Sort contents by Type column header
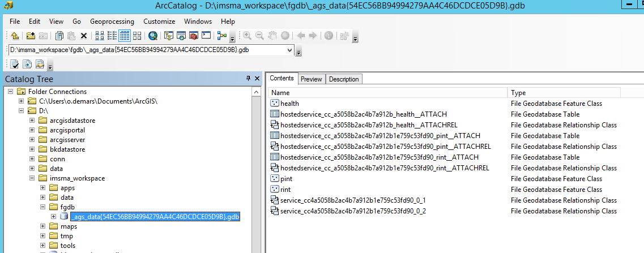This screenshot has width=644, height=253. 564,93
